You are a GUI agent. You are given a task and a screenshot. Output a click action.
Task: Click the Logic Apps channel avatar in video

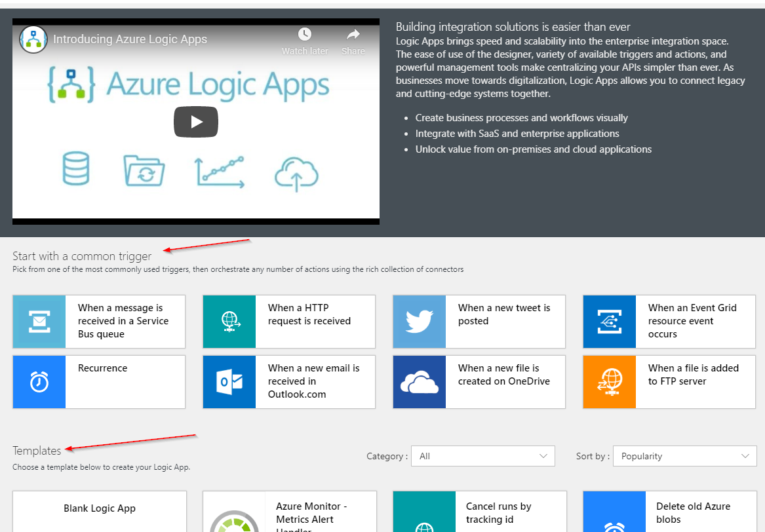33,39
